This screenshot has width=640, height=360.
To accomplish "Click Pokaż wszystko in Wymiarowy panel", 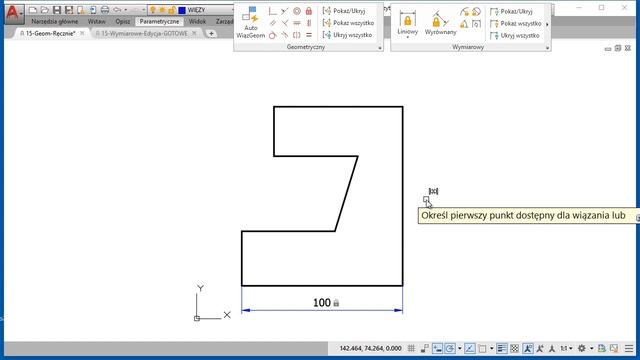I will pyautogui.click(x=516, y=24).
